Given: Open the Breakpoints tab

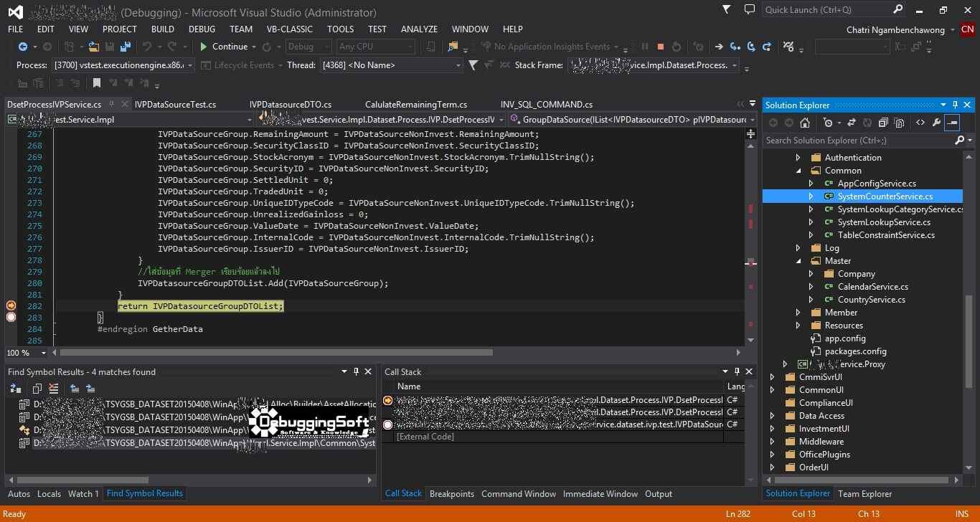Looking at the screenshot, I should [x=451, y=494].
